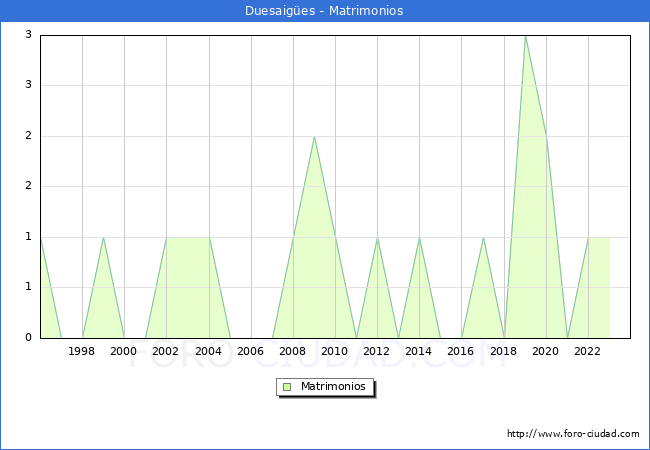
Task: Click the 2010 x-axis label
Action: 335,351
